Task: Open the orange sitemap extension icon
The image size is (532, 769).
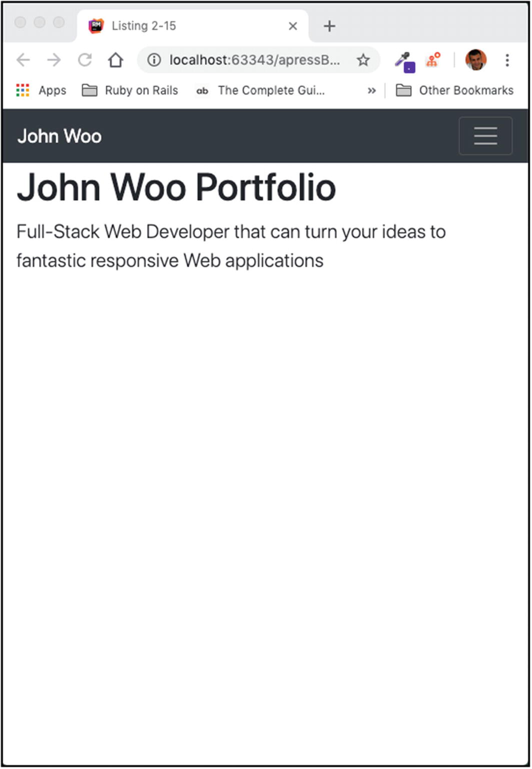Action: [x=433, y=60]
